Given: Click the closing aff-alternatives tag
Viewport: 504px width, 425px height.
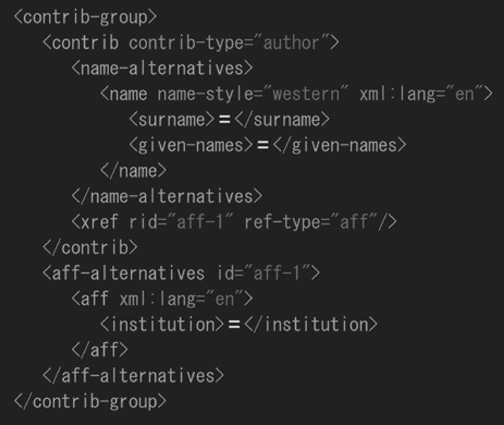Looking at the screenshot, I should 134,375.
